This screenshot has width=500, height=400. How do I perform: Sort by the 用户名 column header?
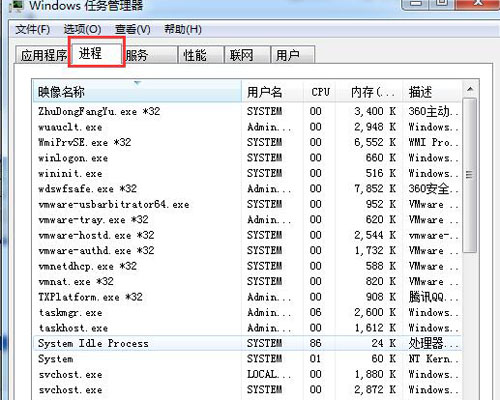[272, 91]
